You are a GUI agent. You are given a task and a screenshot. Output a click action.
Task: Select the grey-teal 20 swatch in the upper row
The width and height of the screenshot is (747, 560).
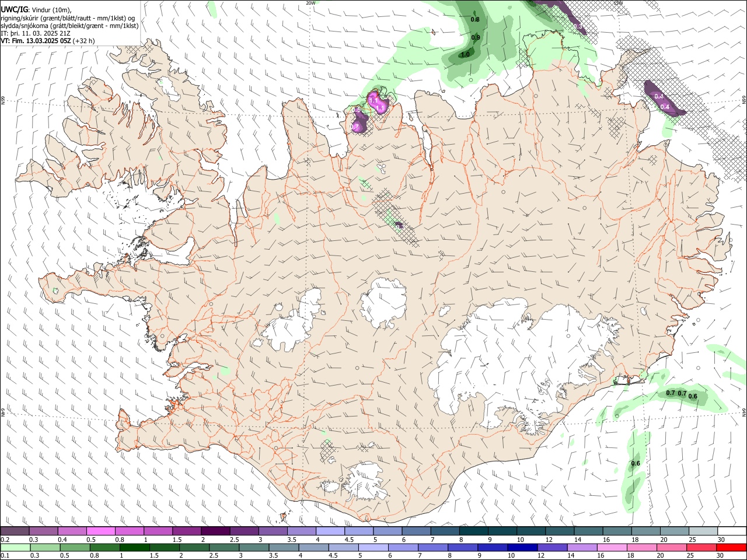click(675, 531)
